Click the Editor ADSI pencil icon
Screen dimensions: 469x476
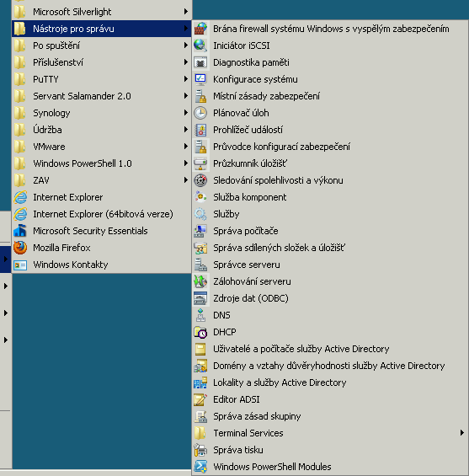click(x=200, y=399)
